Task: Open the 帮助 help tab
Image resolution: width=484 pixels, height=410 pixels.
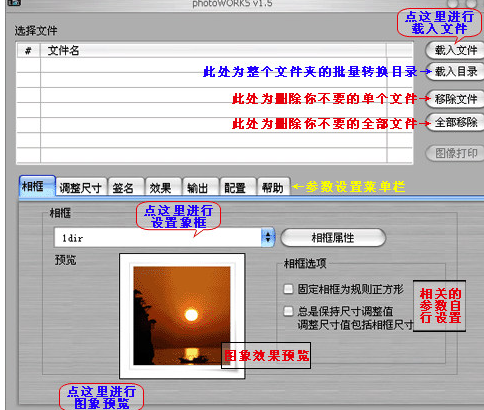Action: (x=273, y=188)
